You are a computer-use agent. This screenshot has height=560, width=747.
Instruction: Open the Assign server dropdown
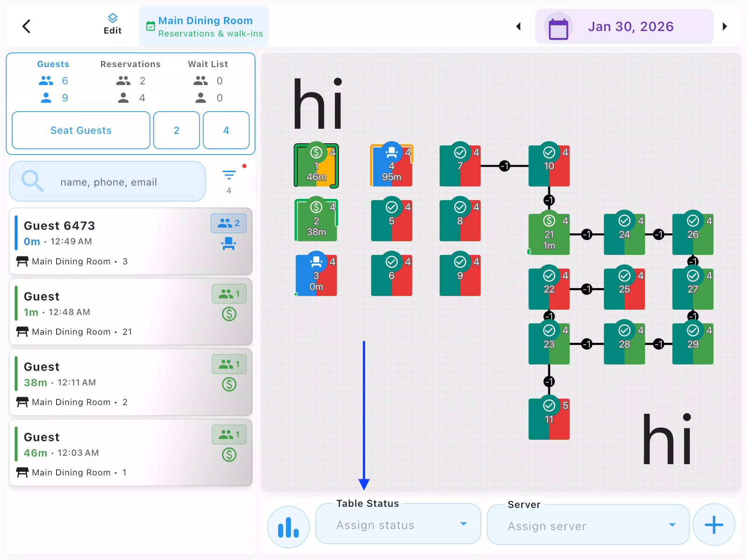click(588, 525)
